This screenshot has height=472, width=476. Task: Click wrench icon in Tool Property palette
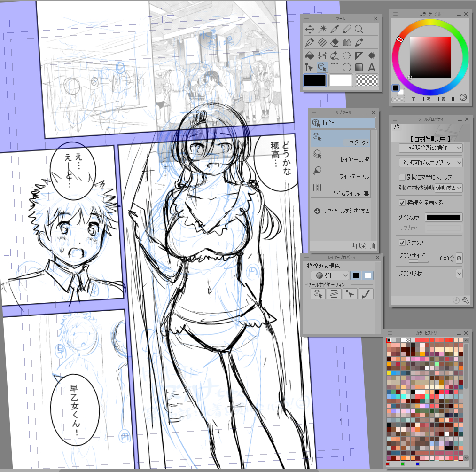click(466, 300)
